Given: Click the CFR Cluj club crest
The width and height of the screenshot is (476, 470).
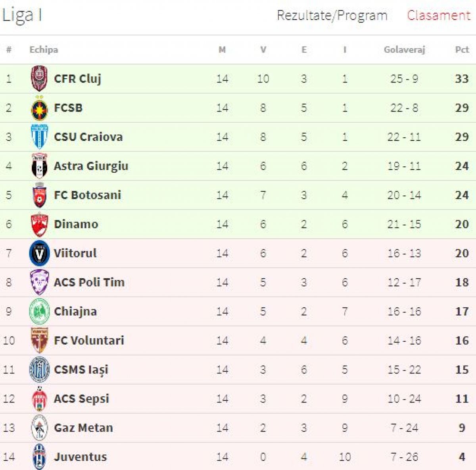Looking at the screenshot, I should tap(39, 79).
